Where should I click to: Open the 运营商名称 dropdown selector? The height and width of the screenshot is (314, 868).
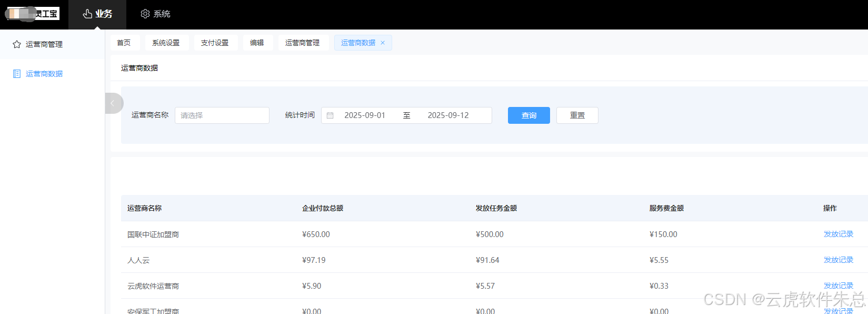(x=222, y=115)
